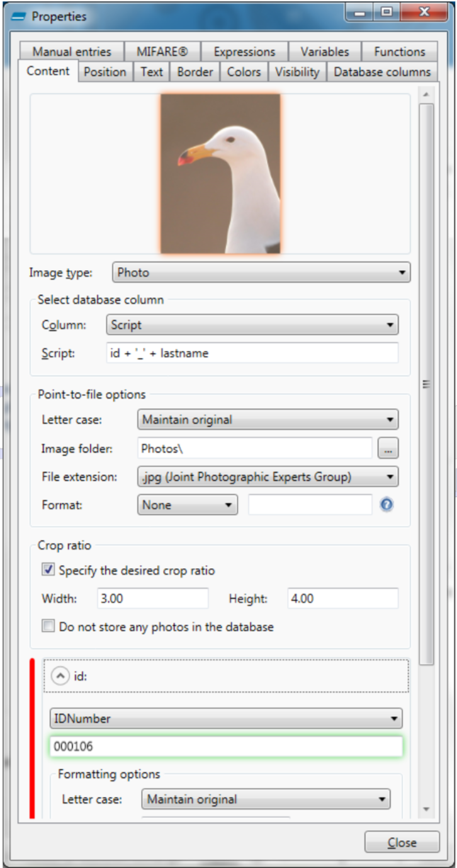Switch to the Position tab
This screenshot has width=457, height=868.
coord(104,72)
